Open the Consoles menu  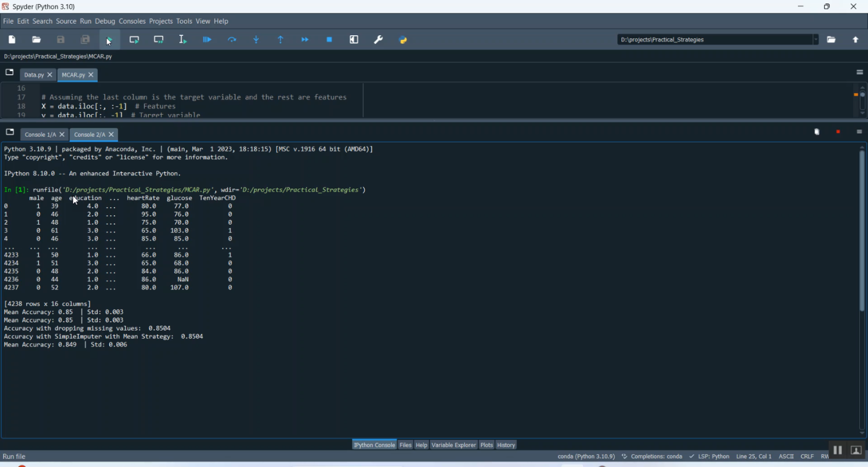(x=132, y=21)
